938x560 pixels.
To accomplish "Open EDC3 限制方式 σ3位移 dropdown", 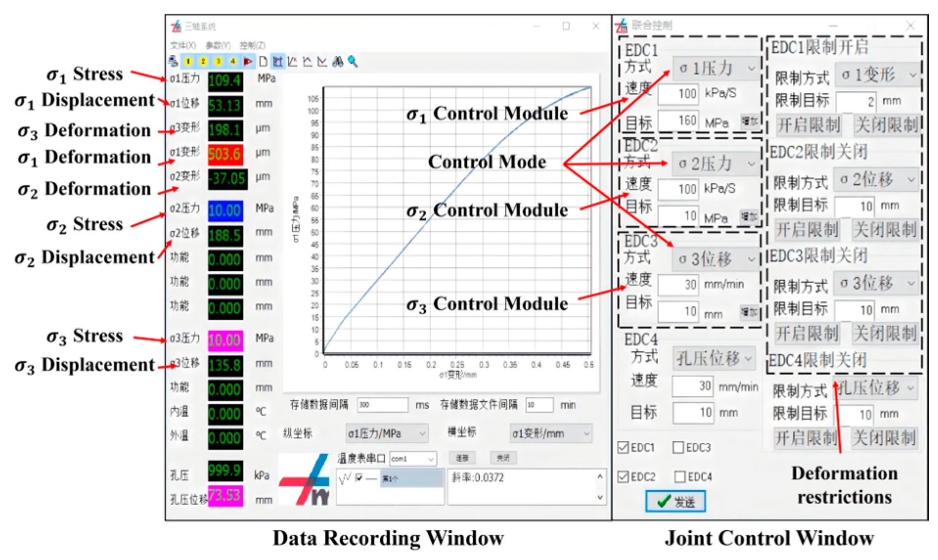I will click(875, 283).
